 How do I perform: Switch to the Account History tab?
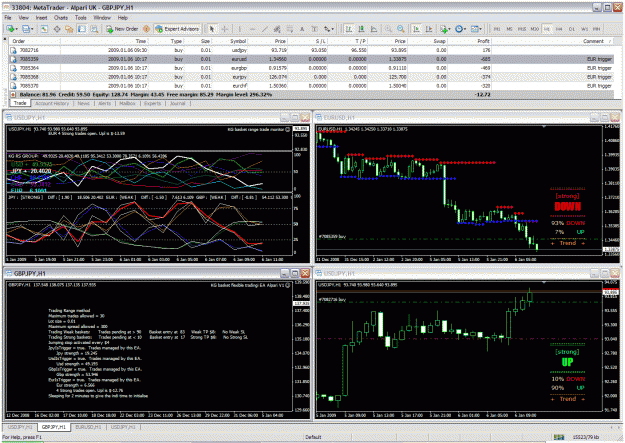[x=52, y=103]
